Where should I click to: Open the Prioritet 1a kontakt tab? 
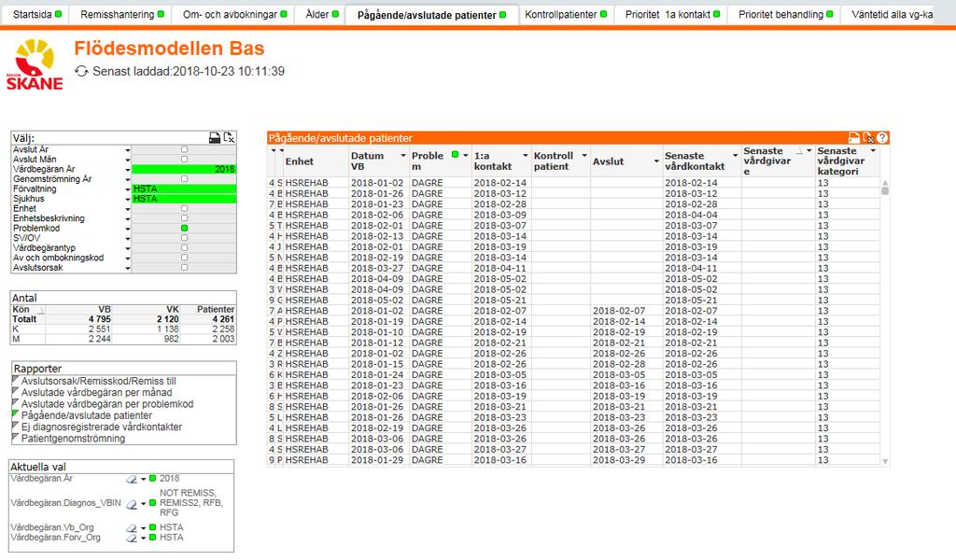[672, 14]
